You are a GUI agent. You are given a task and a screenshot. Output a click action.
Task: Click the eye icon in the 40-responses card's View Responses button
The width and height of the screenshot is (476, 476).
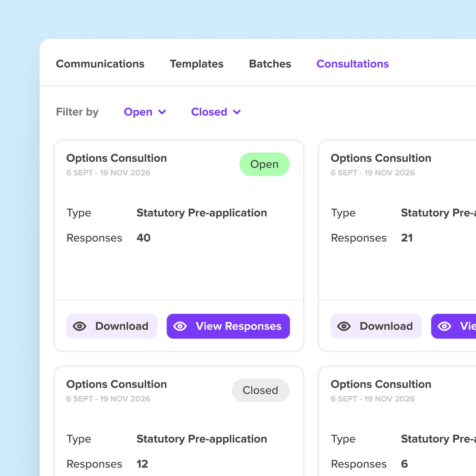click(x=180, y=326)
